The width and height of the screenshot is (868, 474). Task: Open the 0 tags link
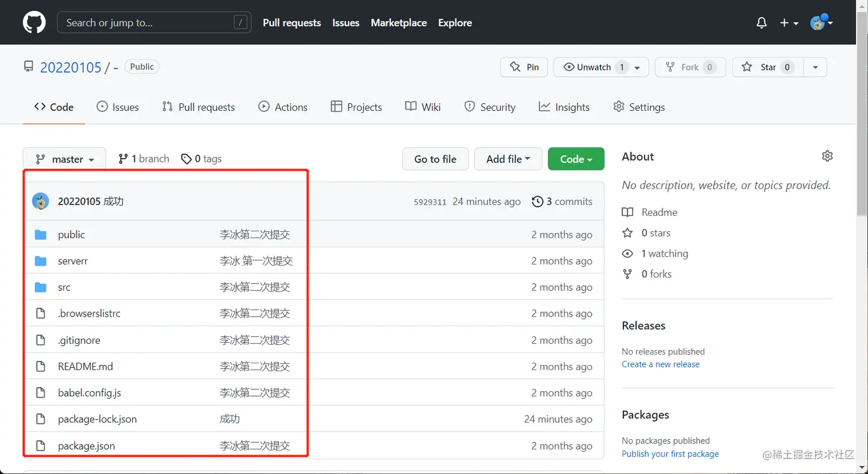coord(201,159)
